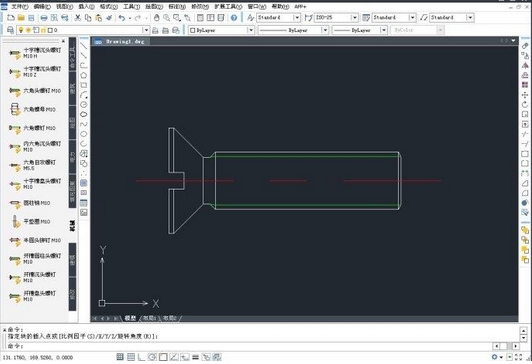Open a file using the folder icon

pyautogui.click(x=21, y=18)
